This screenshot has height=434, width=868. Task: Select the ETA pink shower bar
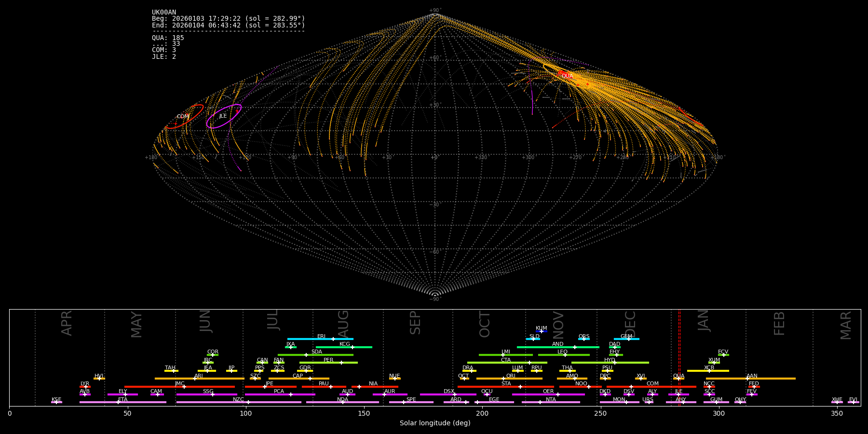pos(123,402)
